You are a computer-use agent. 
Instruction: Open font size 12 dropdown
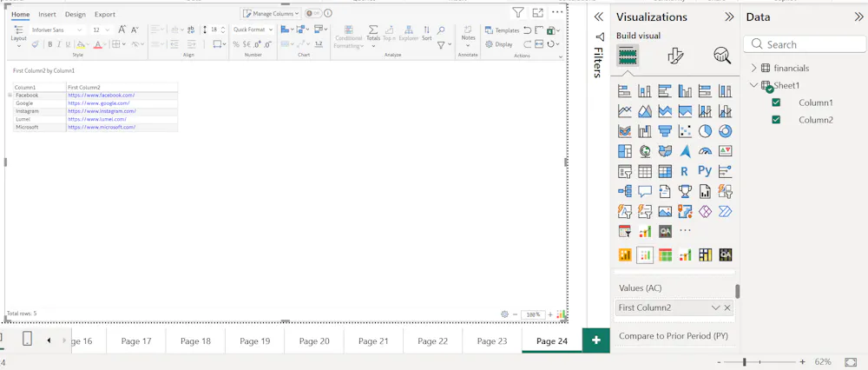pos(102,30)
